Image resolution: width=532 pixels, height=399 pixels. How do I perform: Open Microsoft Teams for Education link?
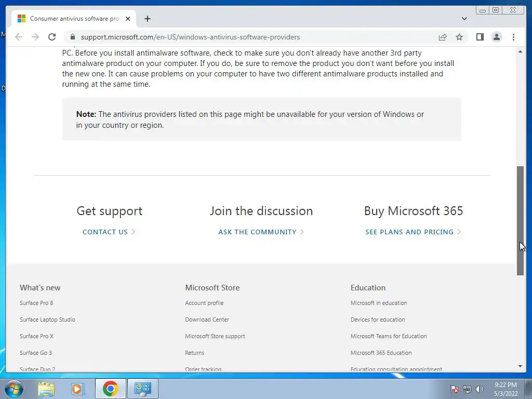pyautogui.click(x=389, y=336)
